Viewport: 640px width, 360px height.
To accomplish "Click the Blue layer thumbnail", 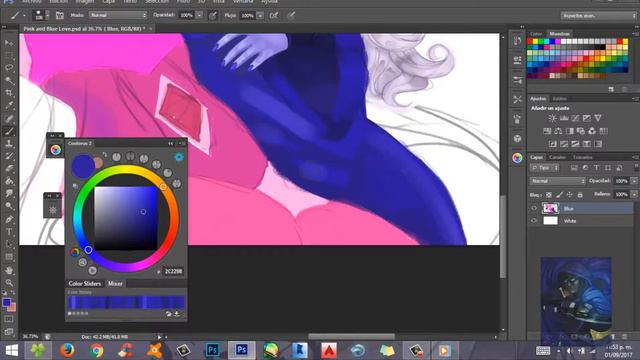I will [x=550, y=209].
